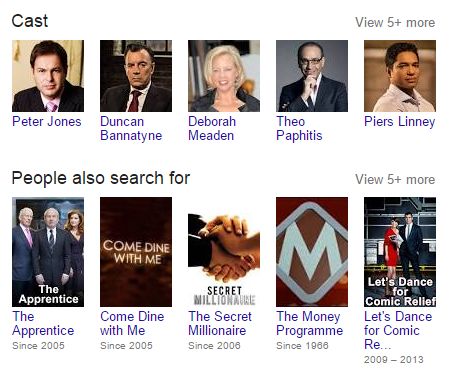Click Let's Dance for Comic Relief poster
The width and height of the screenshot is (449, 373).
click(x=400, y=252)
